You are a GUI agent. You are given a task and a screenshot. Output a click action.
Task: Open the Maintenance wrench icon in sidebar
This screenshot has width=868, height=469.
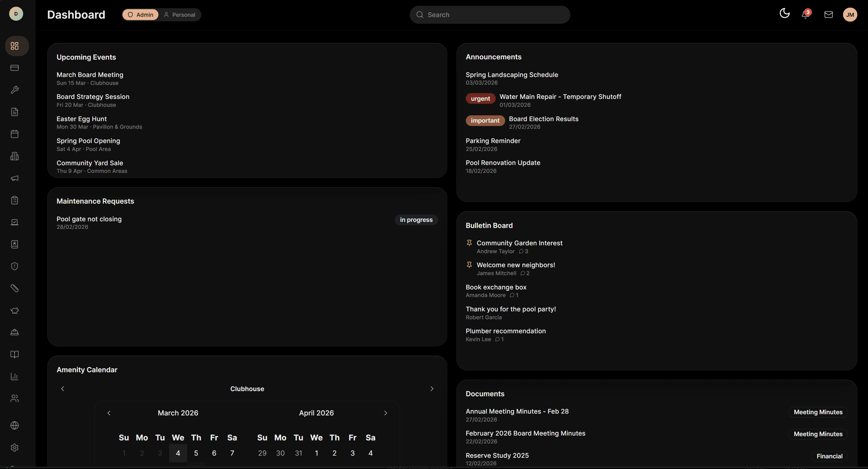coord(15,90)
